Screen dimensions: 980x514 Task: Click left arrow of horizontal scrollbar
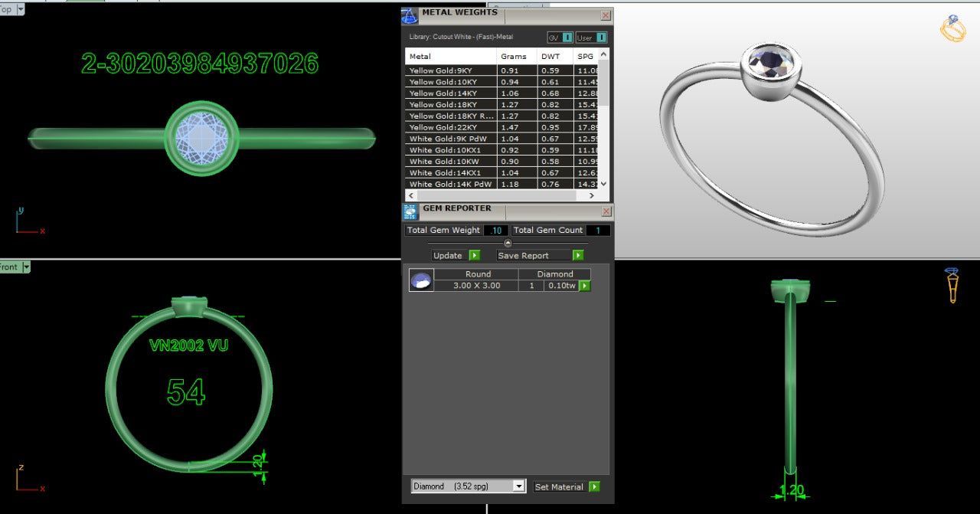point(411,196)
